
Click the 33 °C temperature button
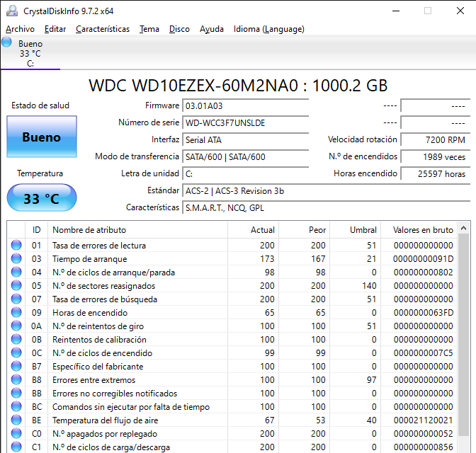click(x=42, y=197)
